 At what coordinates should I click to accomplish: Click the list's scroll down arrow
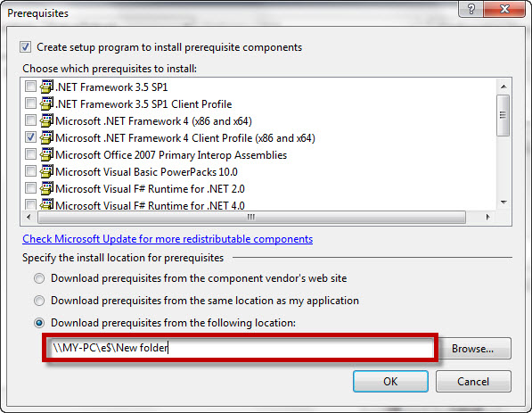(503, 202)
